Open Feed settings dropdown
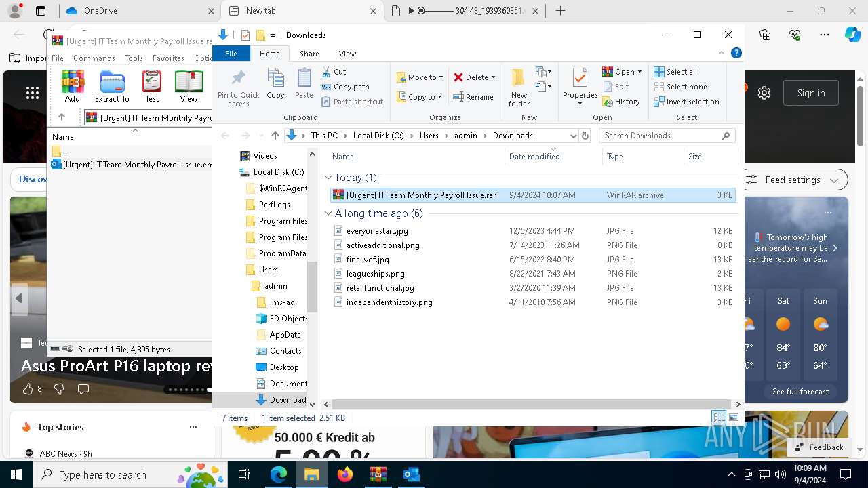Viewport: 868px width, 488px height. tap(795, 180)
